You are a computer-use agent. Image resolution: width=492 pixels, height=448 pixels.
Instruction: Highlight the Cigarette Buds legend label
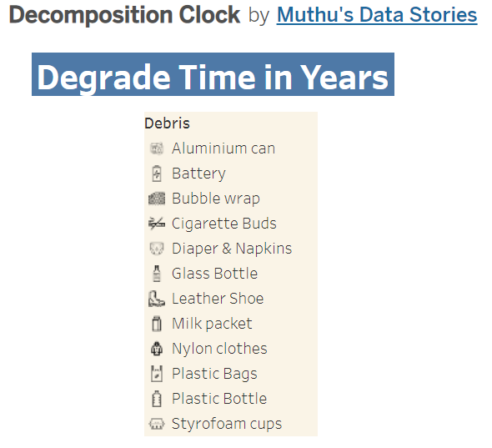coord(224,224)
